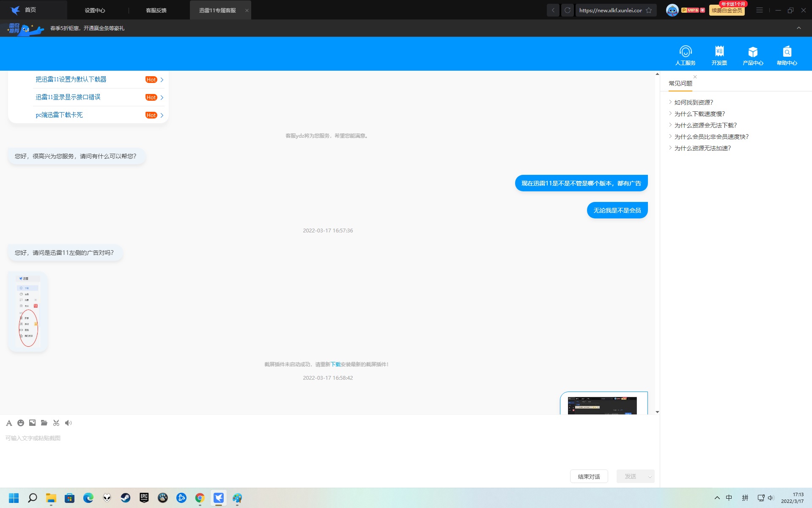The width and height of the screenshot is (812, 508).
Task: Open the circled sidebar screenshot thumbnail
Action: pos(28,312)
